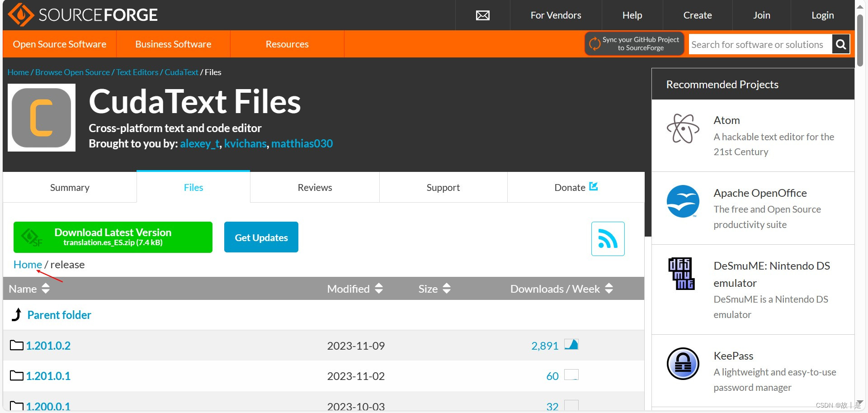Click the 2023-11-09 modified date
This screenshot has width=868, height=413.
[x=356, y=346]
